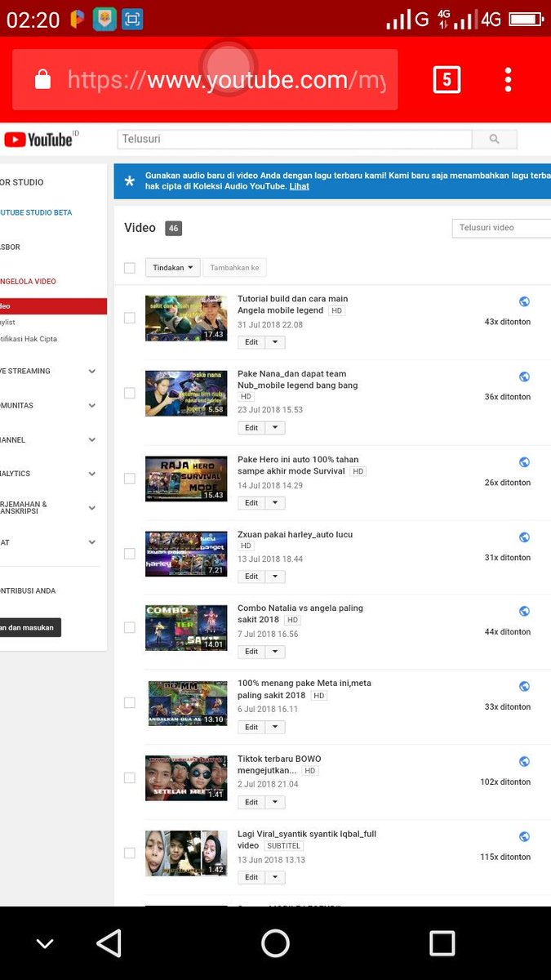Check the Zxuan pakai harley video box

(x=129, y=554)
